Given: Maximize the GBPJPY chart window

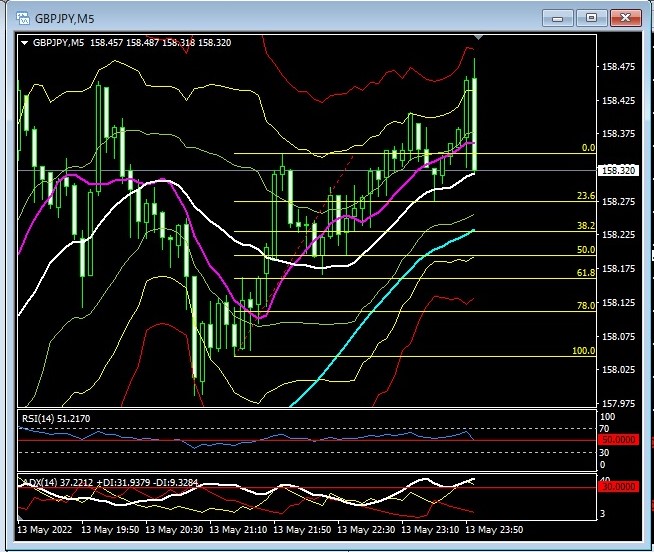Looking at the screenshot, I should 592,17.
